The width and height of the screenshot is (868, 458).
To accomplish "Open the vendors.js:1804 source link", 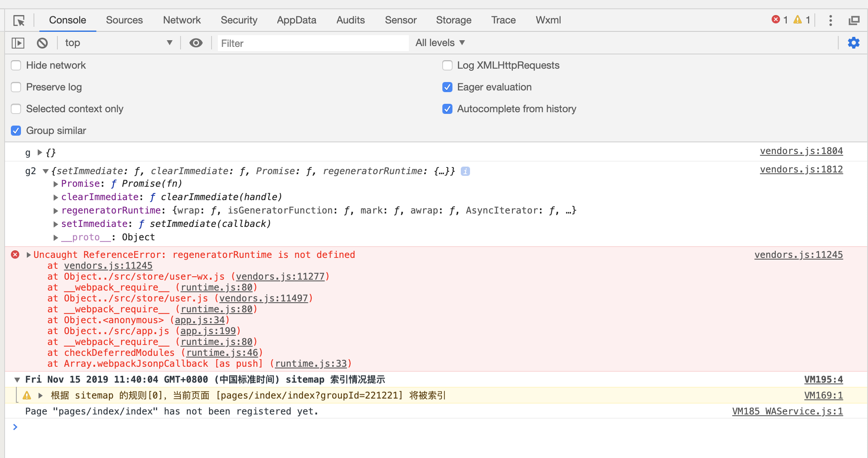I will [801, 151].
